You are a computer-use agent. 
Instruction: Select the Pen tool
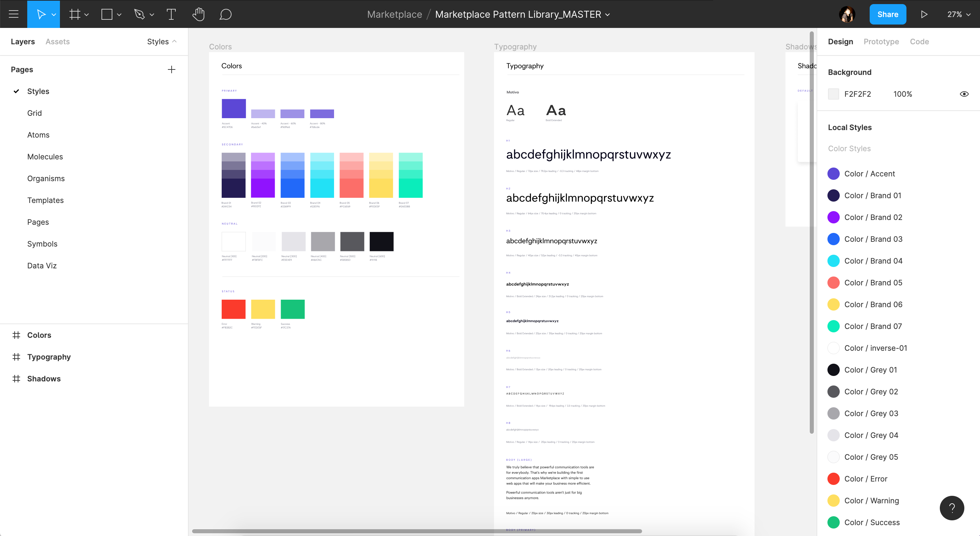click(140, 14)
